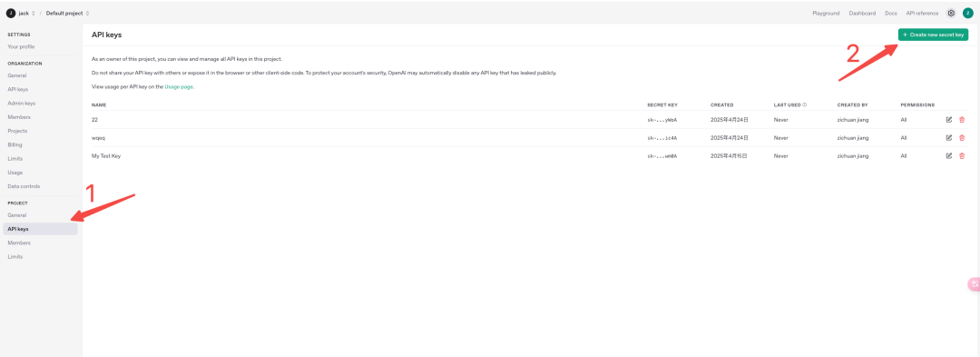Click the pink translate widget at right edge
This screenshot has width=980, height=357.
click(x=975, y=283)
